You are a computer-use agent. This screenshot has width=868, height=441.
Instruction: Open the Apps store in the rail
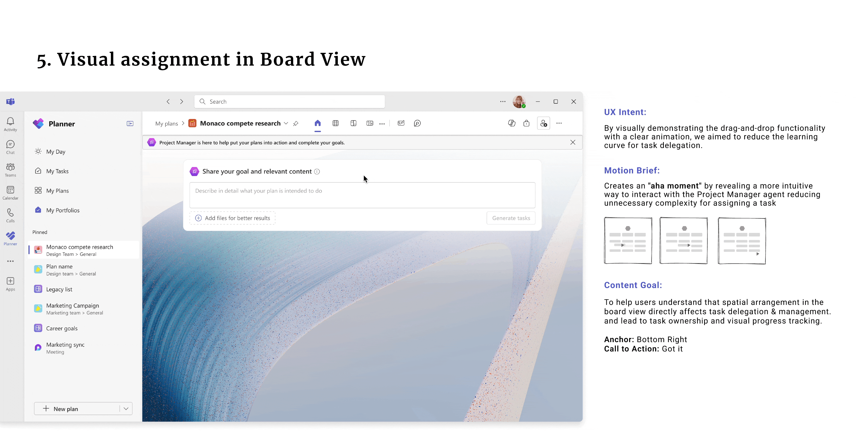tap(11, 284)
